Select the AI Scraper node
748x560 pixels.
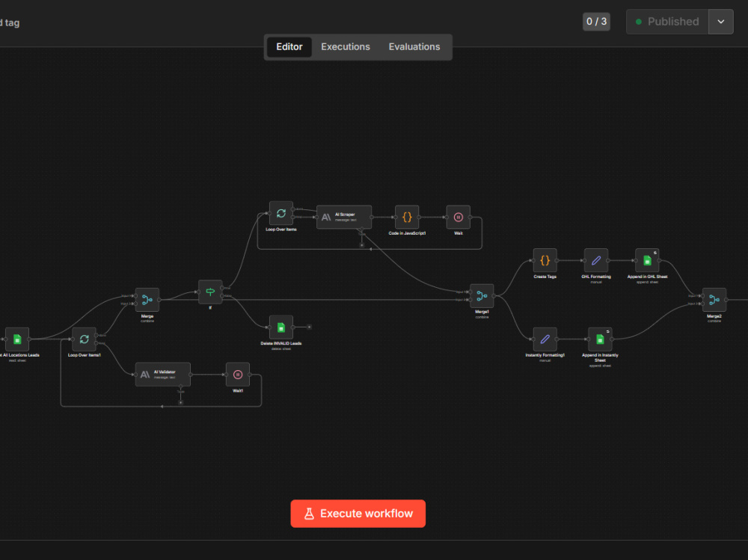344,217
